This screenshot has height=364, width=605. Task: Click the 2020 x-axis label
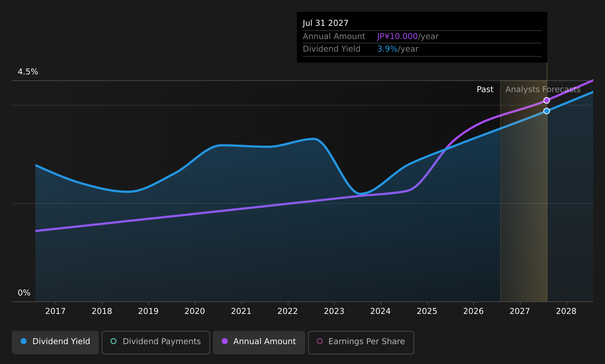click(195, 311)
